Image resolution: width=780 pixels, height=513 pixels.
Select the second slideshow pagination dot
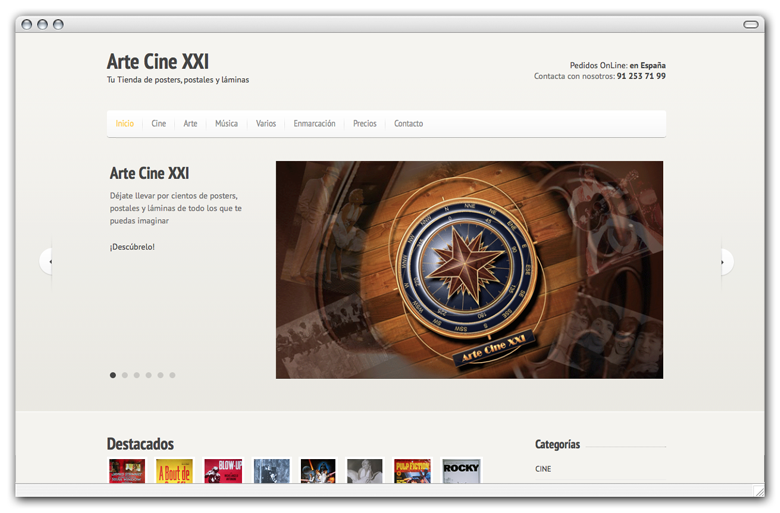[125, 375]
